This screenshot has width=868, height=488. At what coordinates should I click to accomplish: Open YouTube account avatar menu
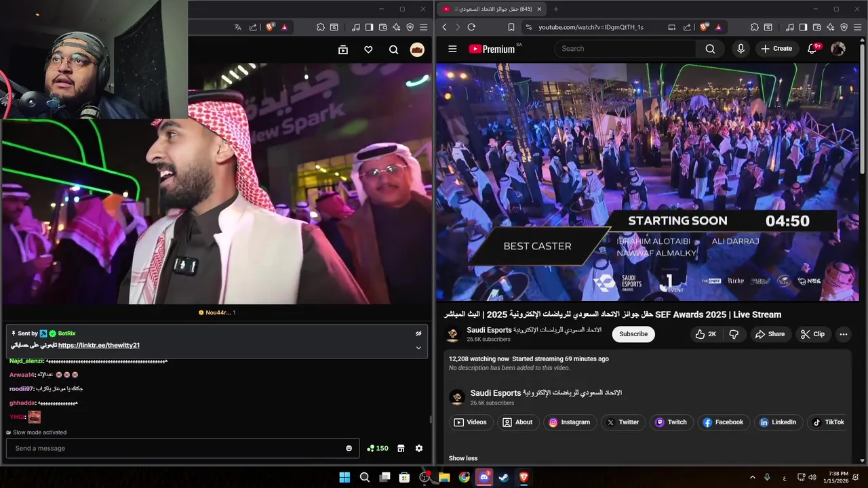point(838,49)
